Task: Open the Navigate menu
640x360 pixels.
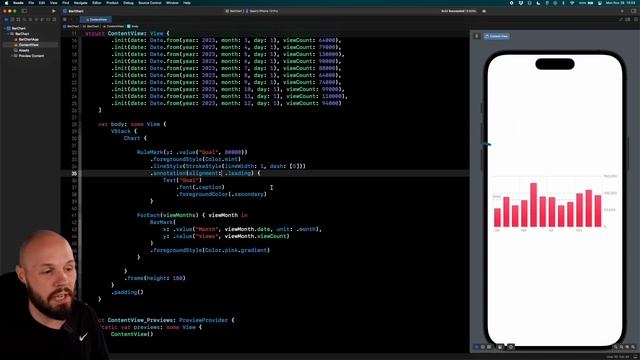Action: click(x=81, y=3)
